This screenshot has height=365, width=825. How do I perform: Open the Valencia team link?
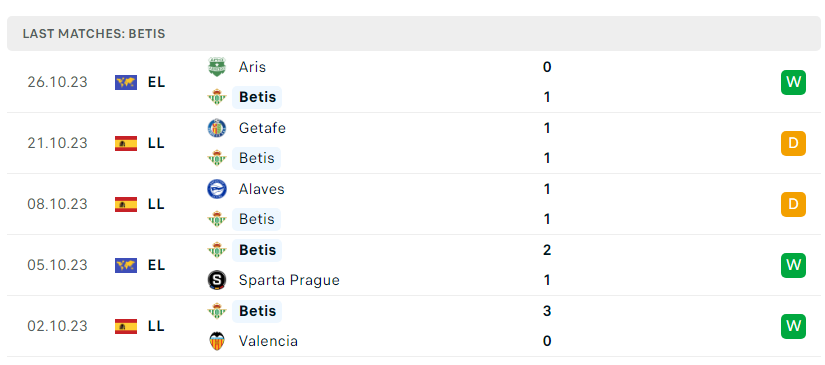(268, 341)
